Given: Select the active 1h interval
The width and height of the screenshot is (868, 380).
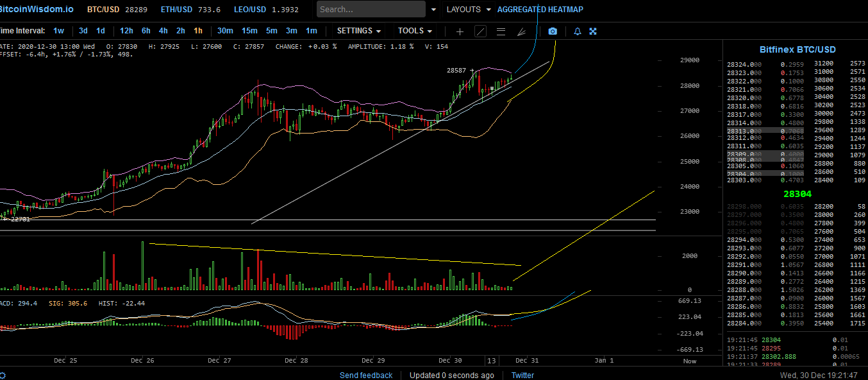Looking at the screenshot, I should [x=198, y=31].
